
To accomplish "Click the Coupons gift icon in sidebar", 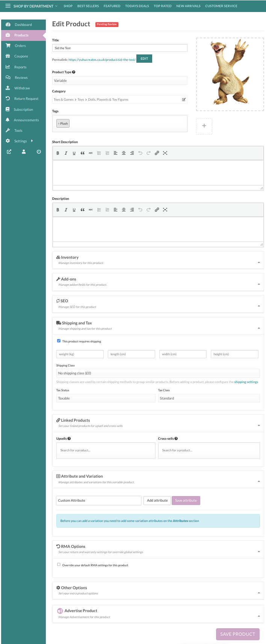I will [8, 56].
